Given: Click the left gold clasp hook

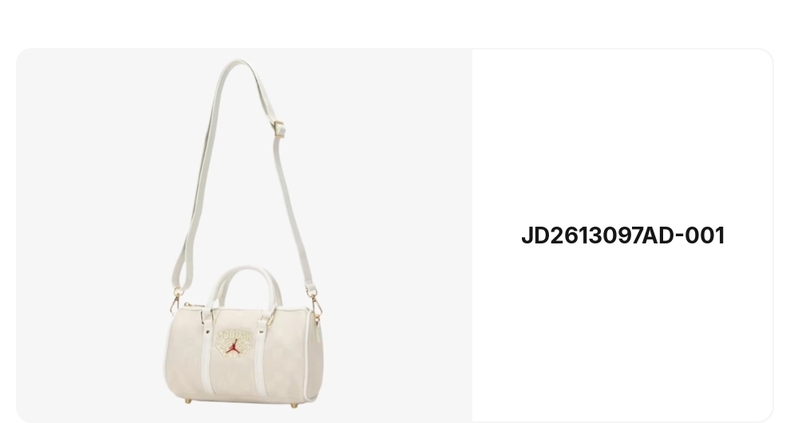Looking at the screenshot, I should 175,300.
